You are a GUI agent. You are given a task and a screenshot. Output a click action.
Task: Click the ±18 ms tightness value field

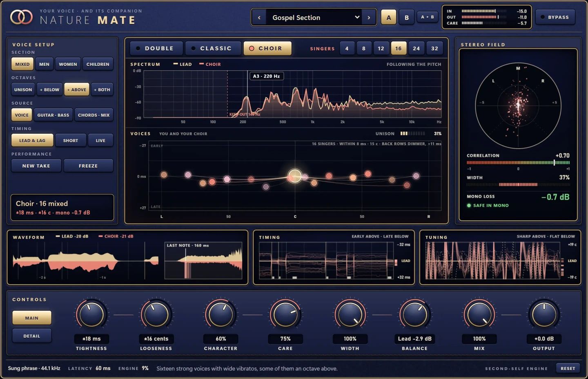pos(91,339)
